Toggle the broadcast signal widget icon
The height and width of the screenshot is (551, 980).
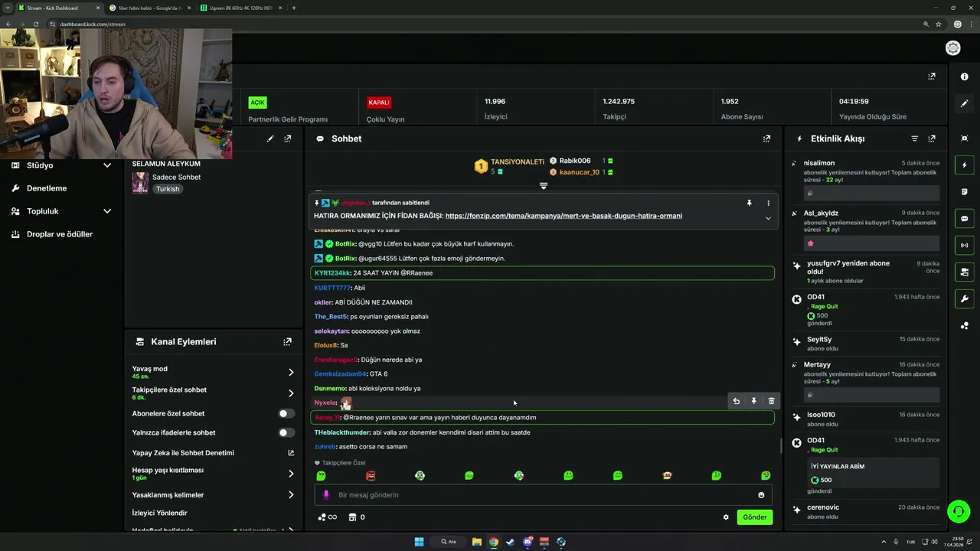pyautogui.click(x=965, y=246)
